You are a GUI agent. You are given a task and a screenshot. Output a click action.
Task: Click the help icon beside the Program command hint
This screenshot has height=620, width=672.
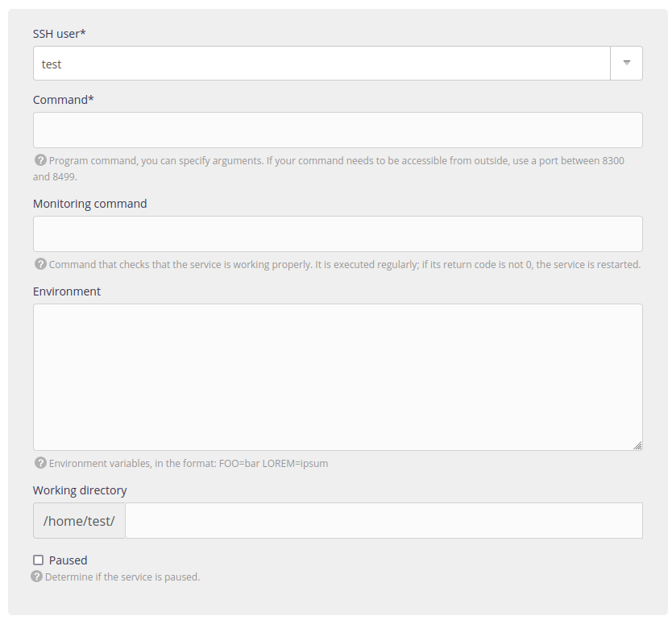40,160
